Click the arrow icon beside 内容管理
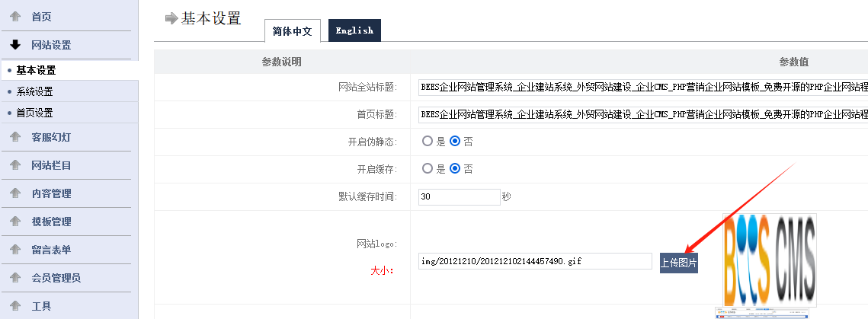 (15, 194)
